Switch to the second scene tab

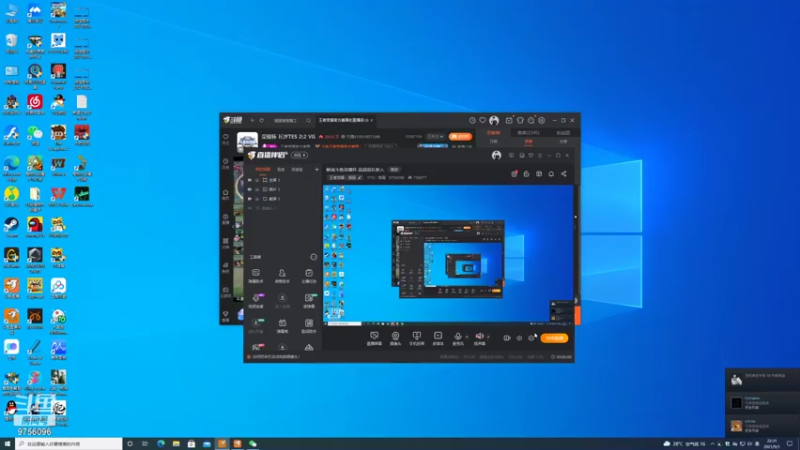point(281,169)
